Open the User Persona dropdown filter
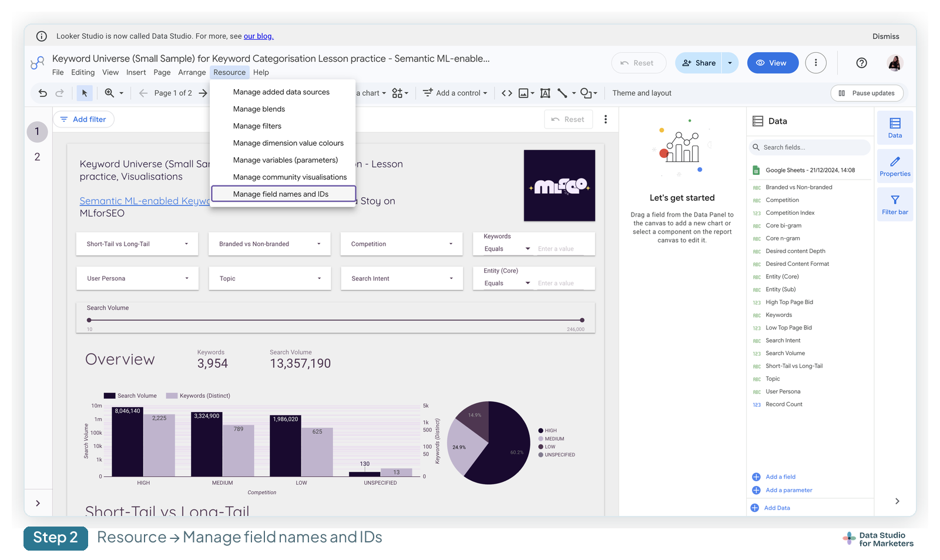Viewport: 940px width, 560px height. [137, 278]
